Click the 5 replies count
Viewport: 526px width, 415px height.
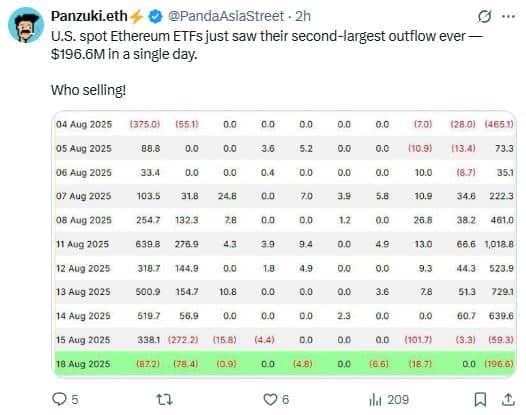pos(74,400)
